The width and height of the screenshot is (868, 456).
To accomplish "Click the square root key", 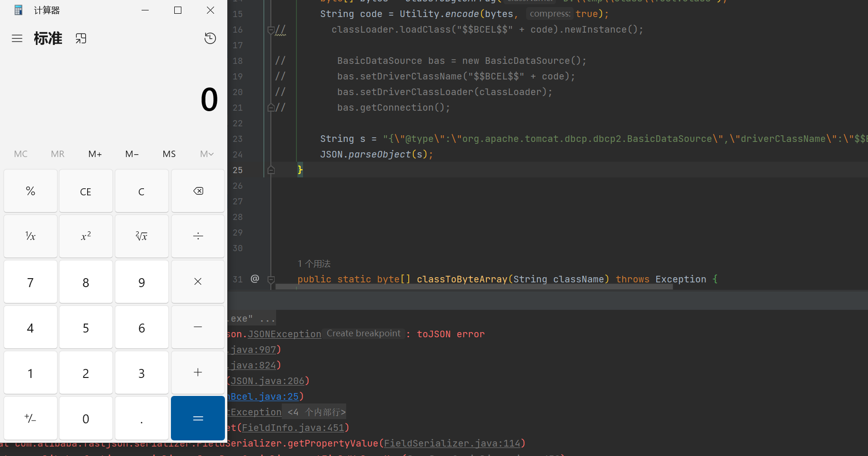I will point(142,237).
